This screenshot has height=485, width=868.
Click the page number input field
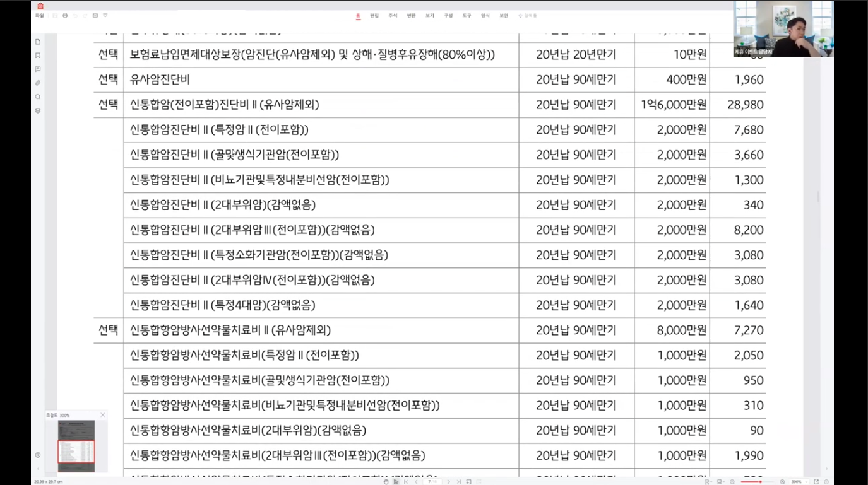[x=432, y=481]
